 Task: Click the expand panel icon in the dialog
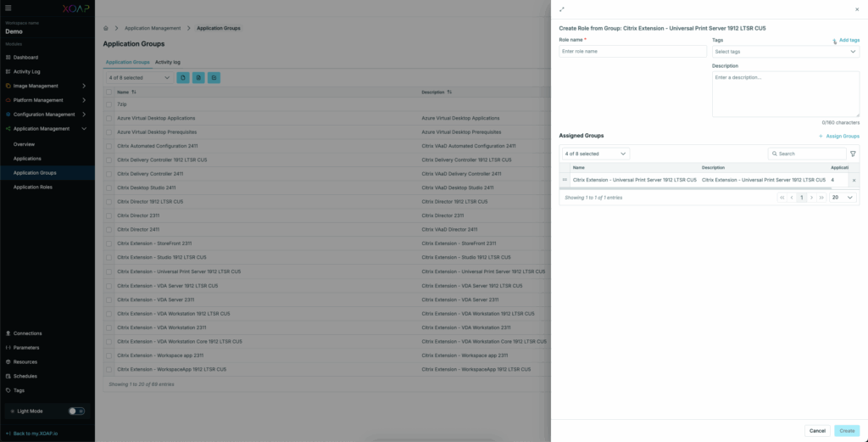click(x=562, y=9)
